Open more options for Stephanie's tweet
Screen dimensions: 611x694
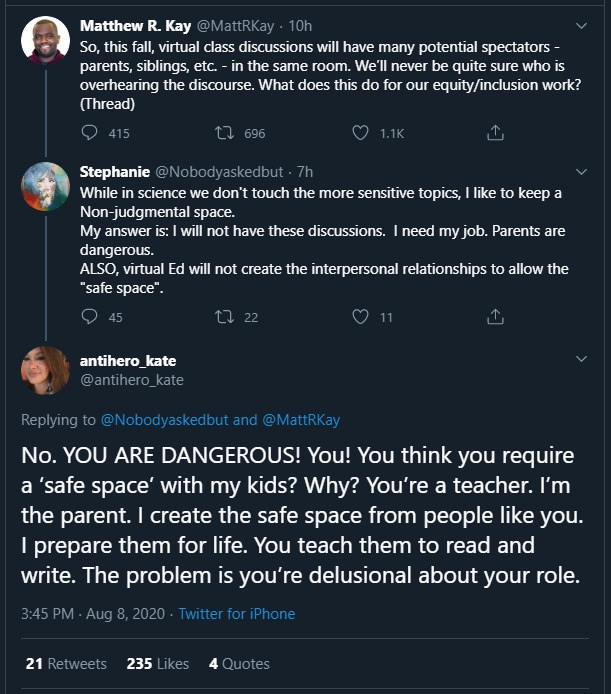pyautogui.click(x=582, y=172)
